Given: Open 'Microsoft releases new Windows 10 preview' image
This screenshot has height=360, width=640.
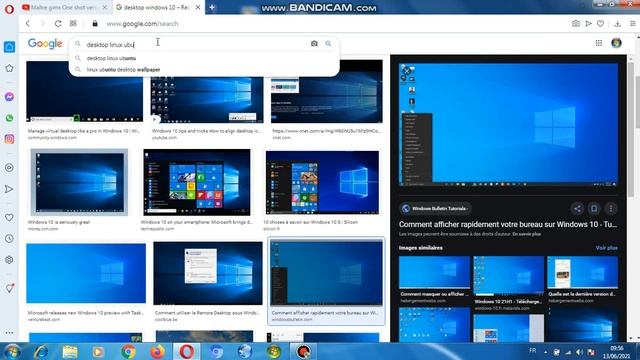Looking at the screenshot, I should point(86,273).
